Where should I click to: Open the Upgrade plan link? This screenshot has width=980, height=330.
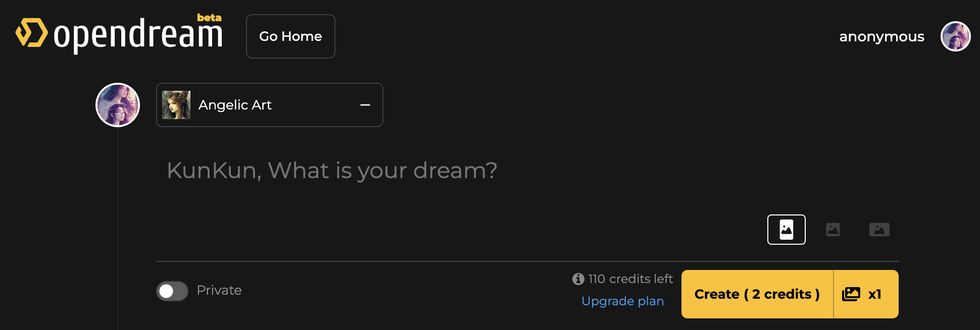tap(623, 301)
